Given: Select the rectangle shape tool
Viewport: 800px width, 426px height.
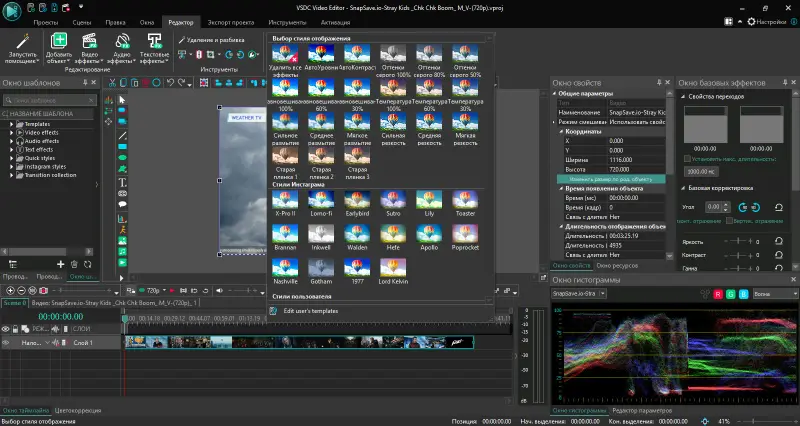Looking at the screenshot, I should click(122, 147).
